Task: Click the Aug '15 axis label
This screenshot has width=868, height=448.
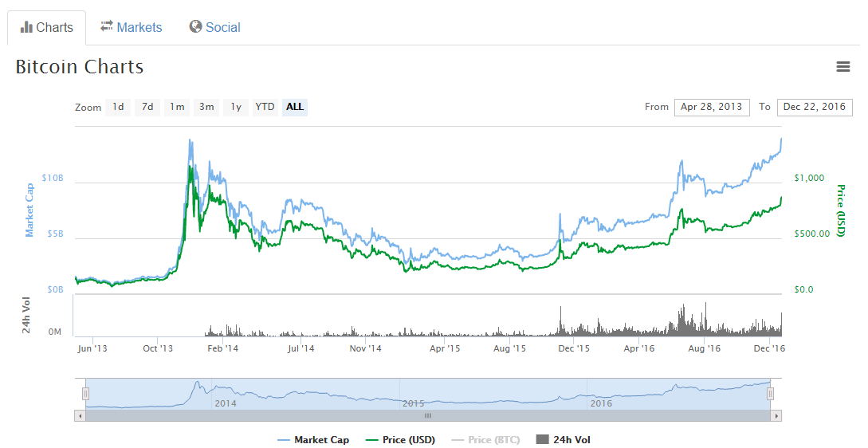Action: click(509, 348)
